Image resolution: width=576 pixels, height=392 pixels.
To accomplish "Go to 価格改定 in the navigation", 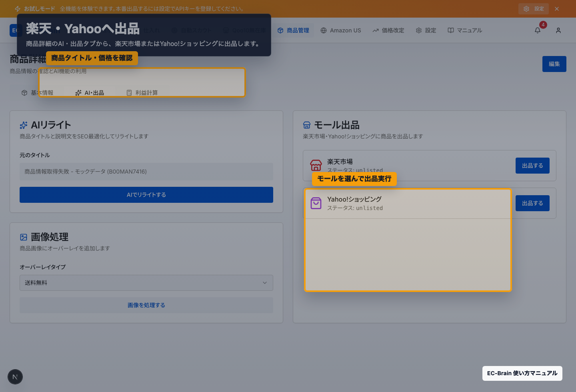I will pos(388,30).
